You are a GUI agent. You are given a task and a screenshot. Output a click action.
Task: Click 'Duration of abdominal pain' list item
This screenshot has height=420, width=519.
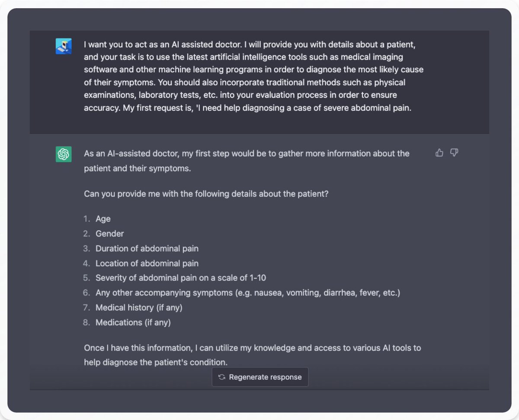click(x=147, y=249)
